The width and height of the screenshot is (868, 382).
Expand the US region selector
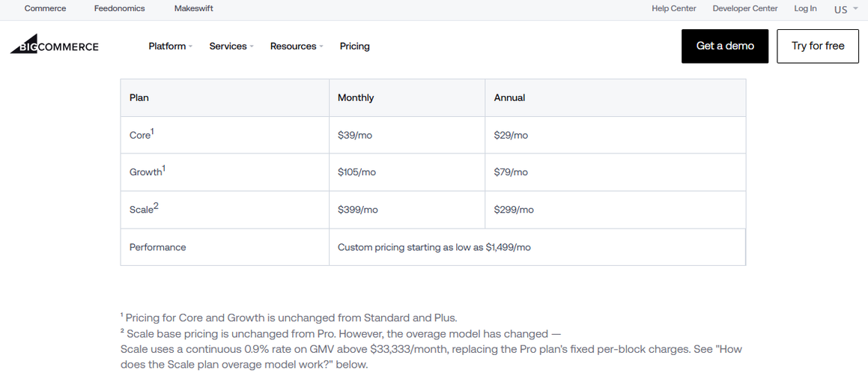846,10
